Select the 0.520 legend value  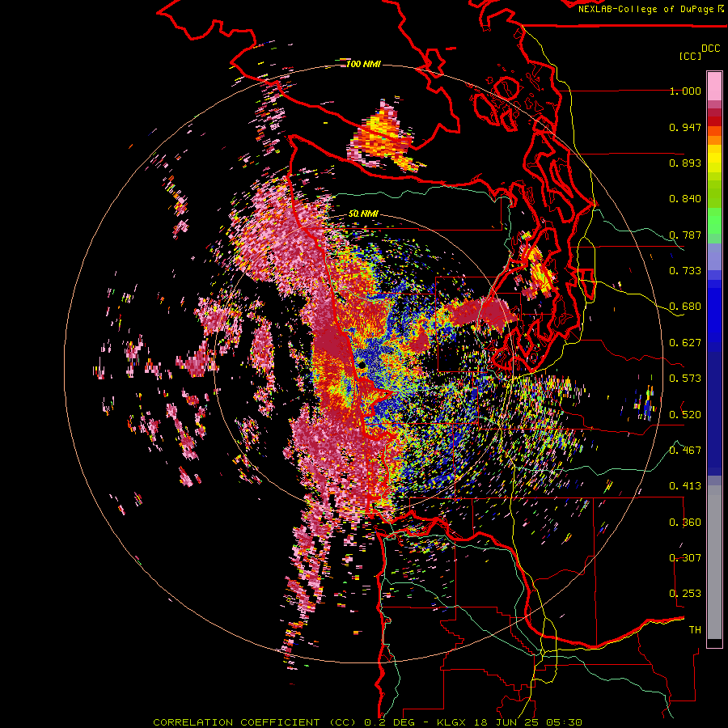click(685, 414)
